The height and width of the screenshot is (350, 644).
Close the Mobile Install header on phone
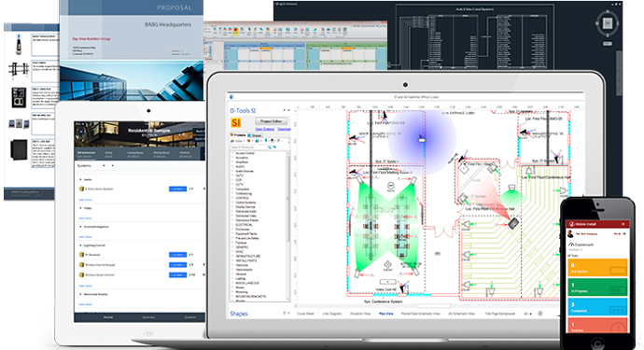pyautogui.click(x=623, y=224)
